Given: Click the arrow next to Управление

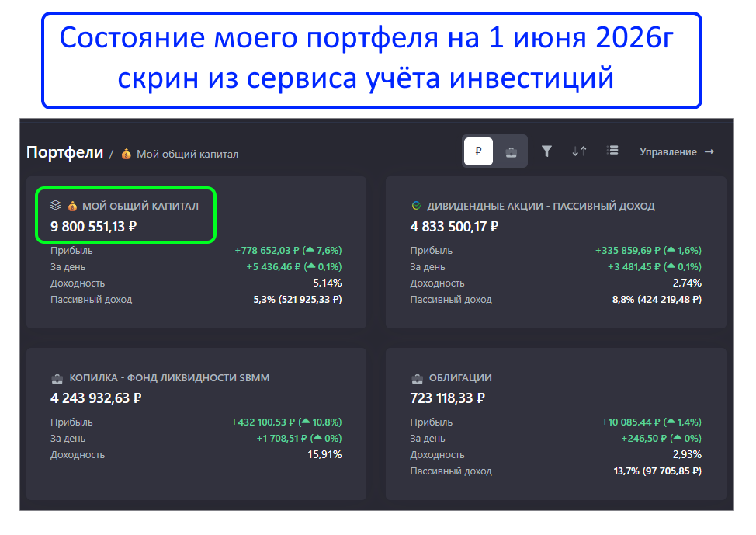Looking at the screenshot, I should point(709,152).
